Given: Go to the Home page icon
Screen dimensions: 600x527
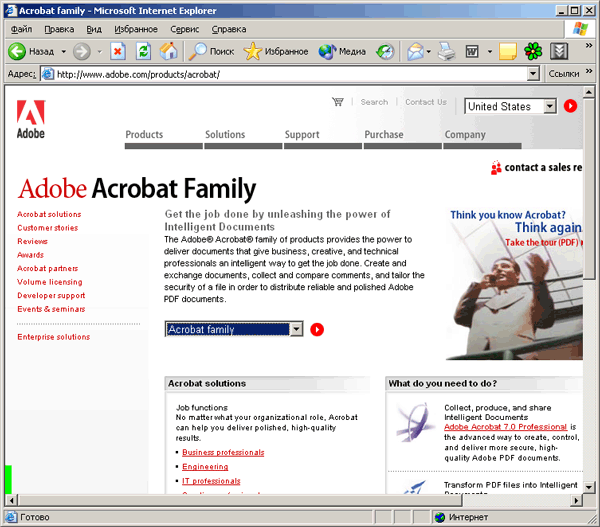Looking at the screenshot, I should (x=169, y=51).
